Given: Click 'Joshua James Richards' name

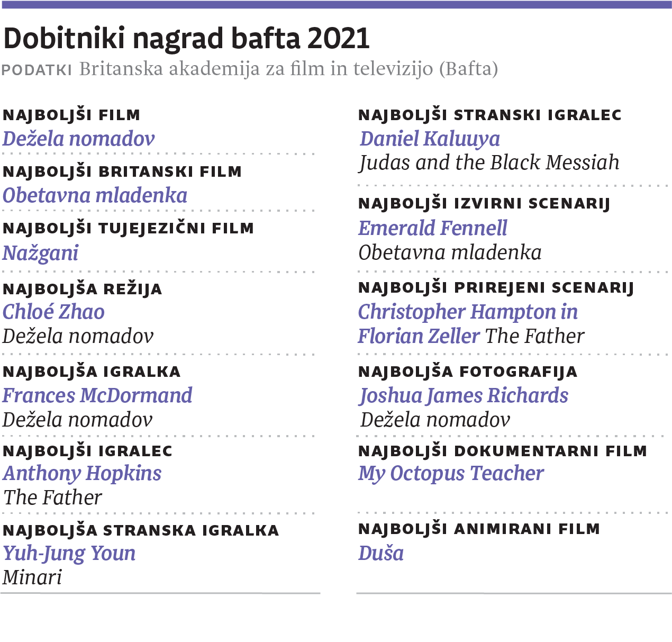Looking at the screenshot, I should click(x=464, y=395).
